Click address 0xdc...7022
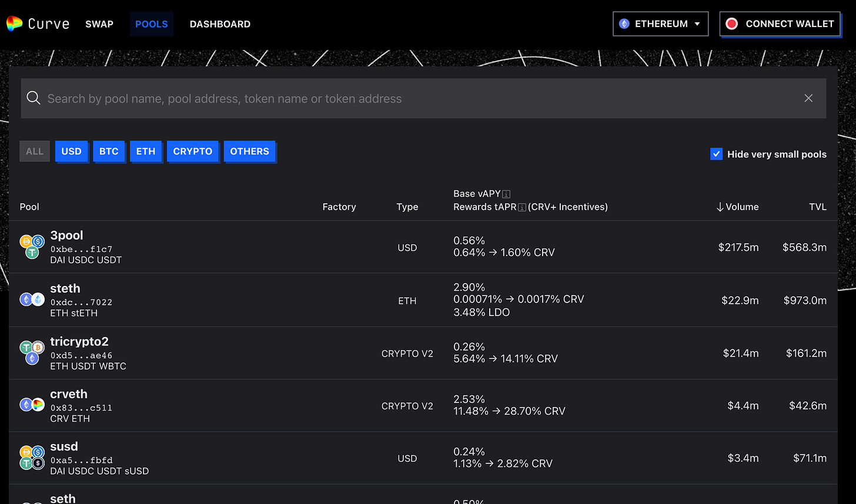Screen dimensions: 856x504 click(81, 302)
